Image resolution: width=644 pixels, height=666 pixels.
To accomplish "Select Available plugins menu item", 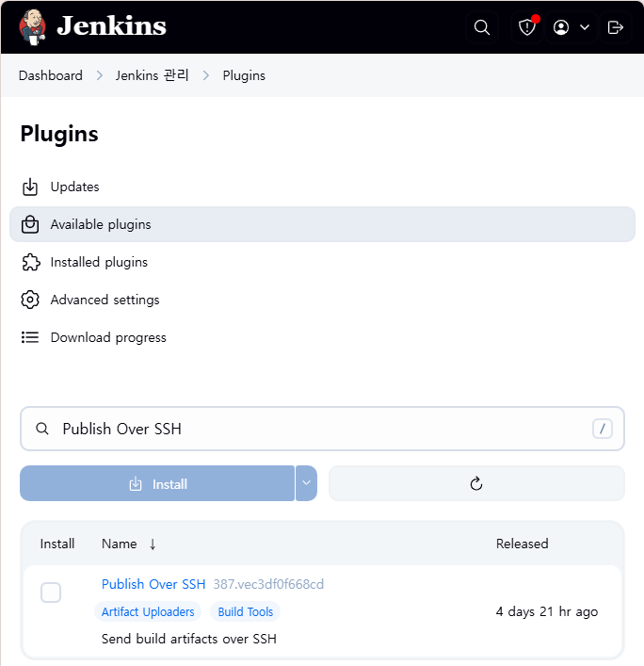I will 322,224.
